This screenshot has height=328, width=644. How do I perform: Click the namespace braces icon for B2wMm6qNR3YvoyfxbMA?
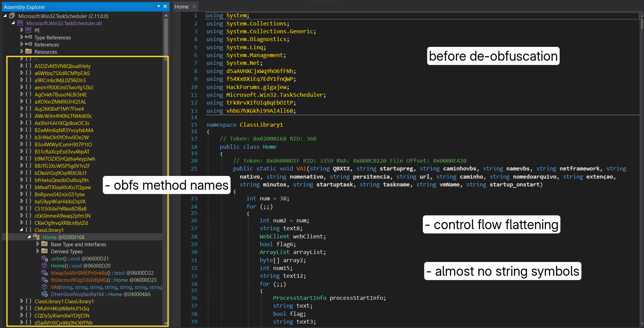(28, 130)
